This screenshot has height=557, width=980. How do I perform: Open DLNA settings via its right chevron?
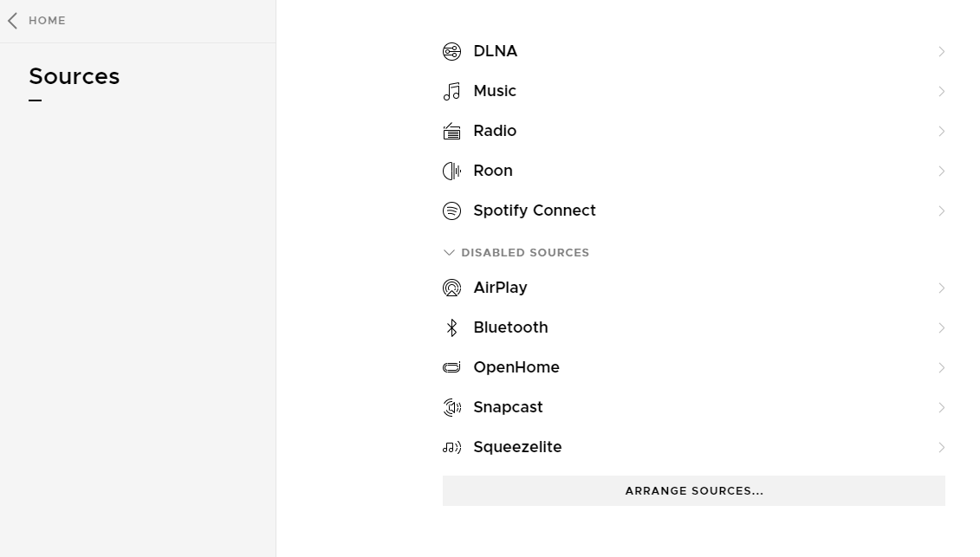[941, 52]
